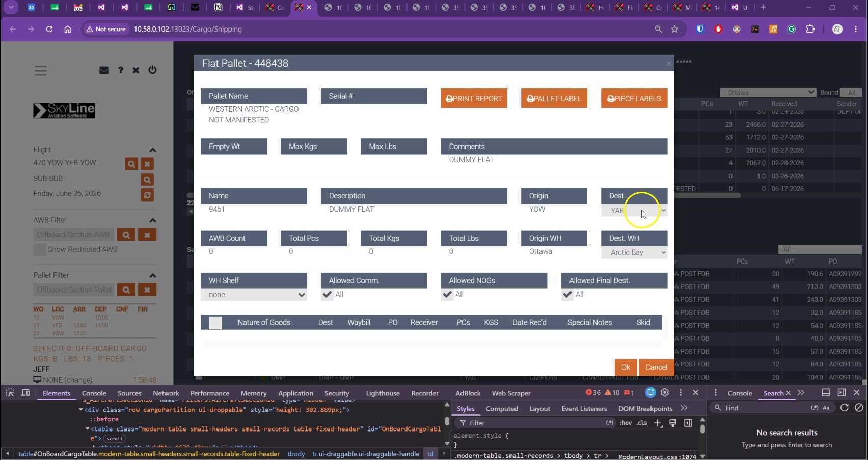Viewport: 868px width, 460px height.
Task: Cancel the Flat Pallet dialog
Action: 656,367
